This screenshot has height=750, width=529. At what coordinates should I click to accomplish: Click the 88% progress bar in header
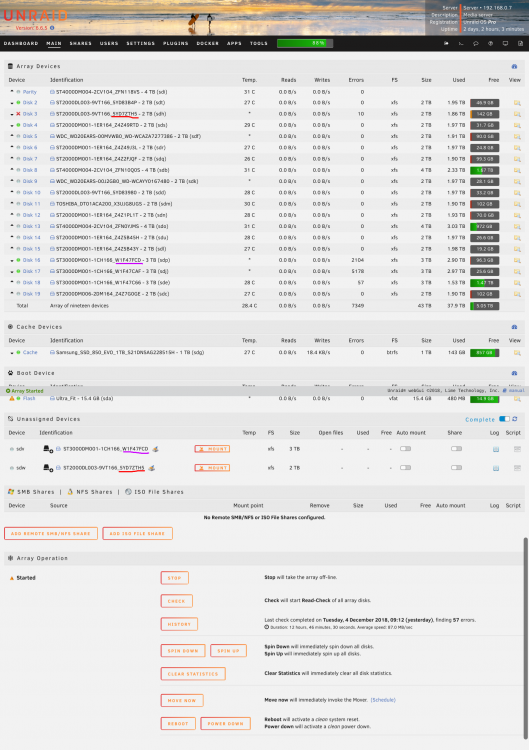[x=305, y=44]
